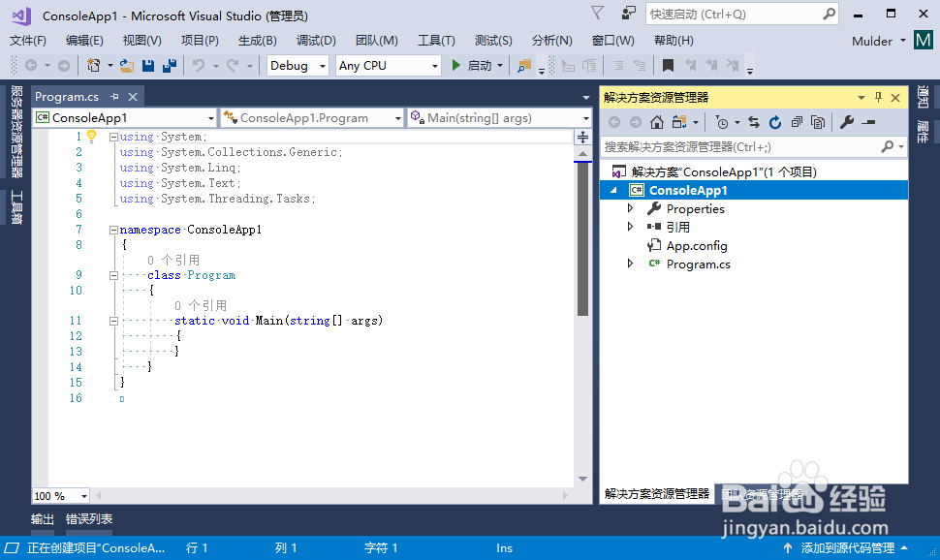The height and width of the screenshot is (560, 940).
Task: Collapse the using directives outlining block
Action: click(113, 137)
